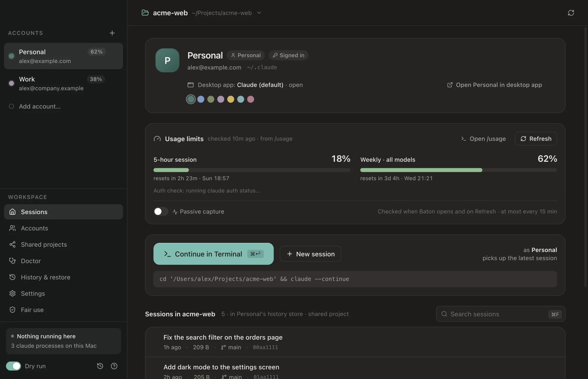The height and width of the screenshot is (379, 588).
Task: Open session Add dark mode to settings screen
Action: point(355,368)
